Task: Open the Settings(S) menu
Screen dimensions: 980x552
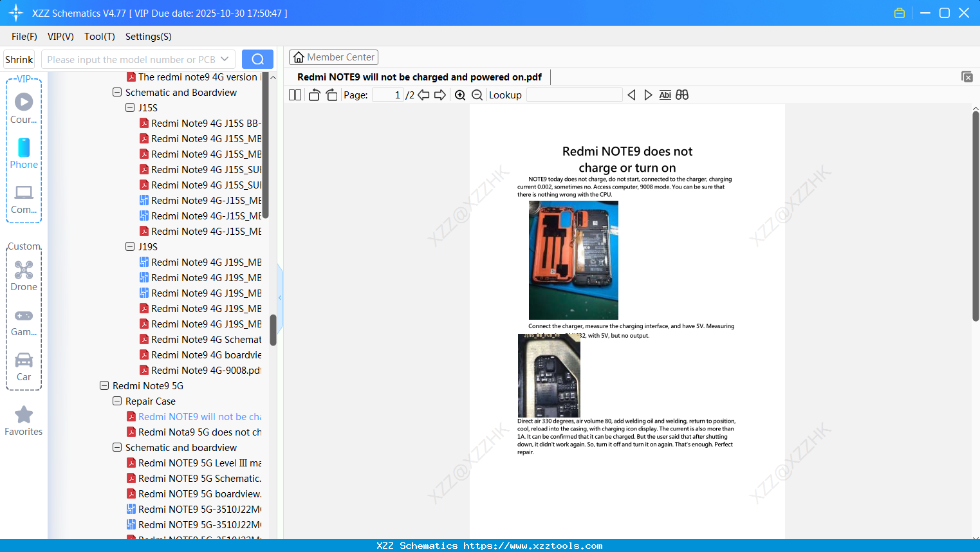Action: pyautogui.click(x=149, y=37)
